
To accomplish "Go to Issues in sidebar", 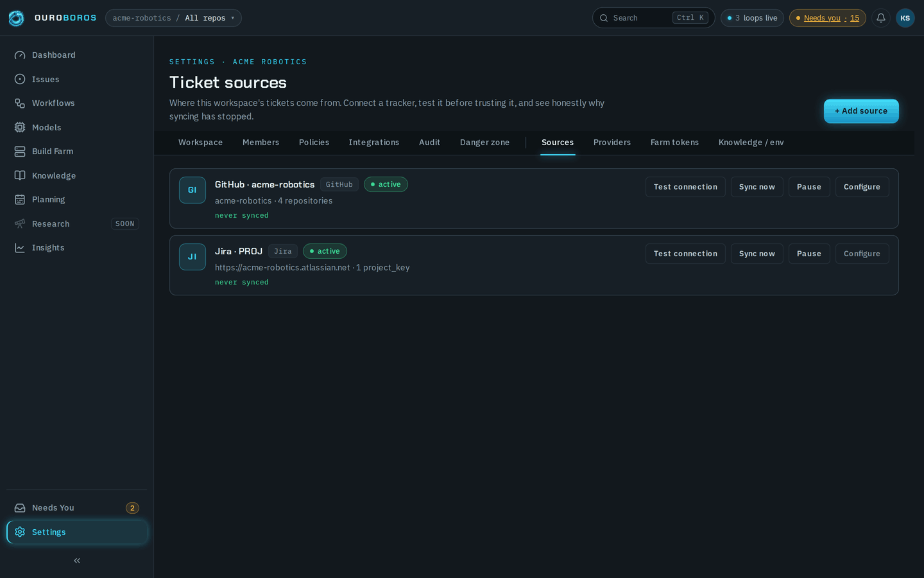I will click(x=77, y=79).
